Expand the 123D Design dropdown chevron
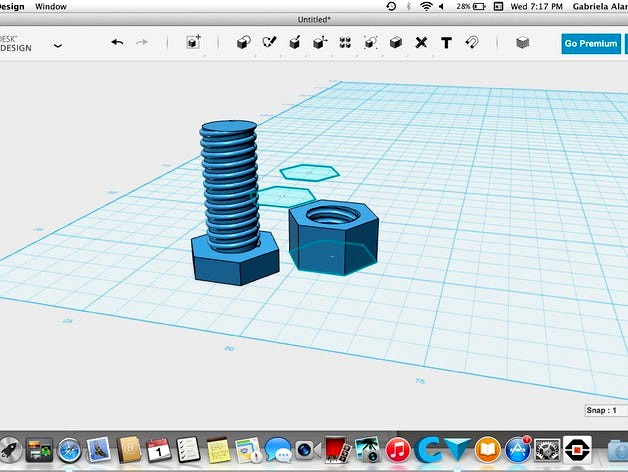628x472 pixels. point(58,45)
